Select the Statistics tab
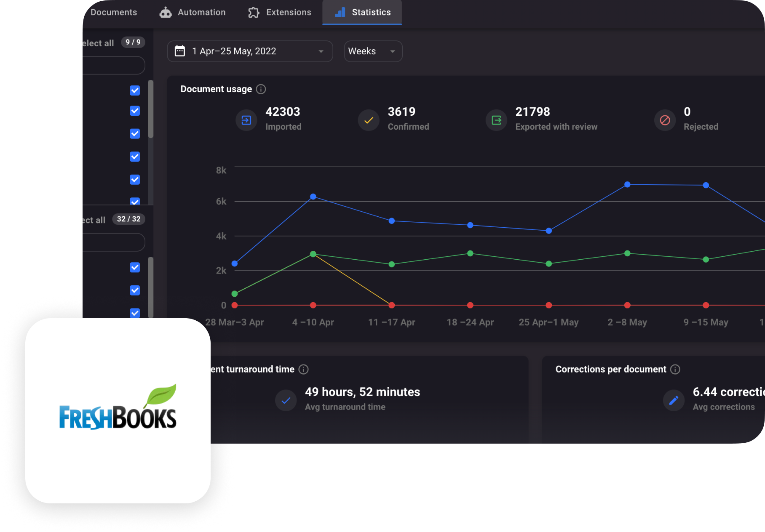Image resolution: width=765 pixels, height=532 pixels. [362, 13]
